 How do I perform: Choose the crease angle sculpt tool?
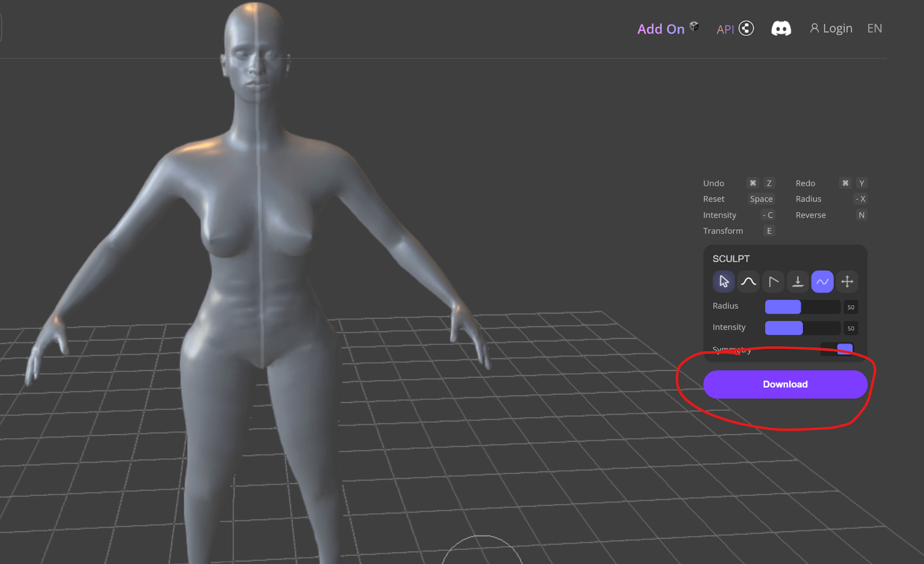pos(773,281)
